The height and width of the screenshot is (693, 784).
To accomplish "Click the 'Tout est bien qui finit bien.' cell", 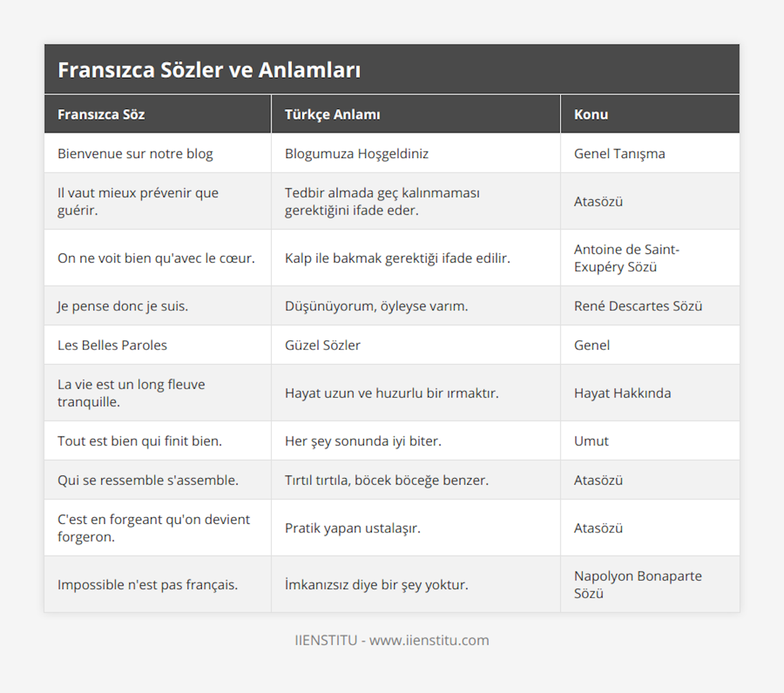I will point(140,441).
